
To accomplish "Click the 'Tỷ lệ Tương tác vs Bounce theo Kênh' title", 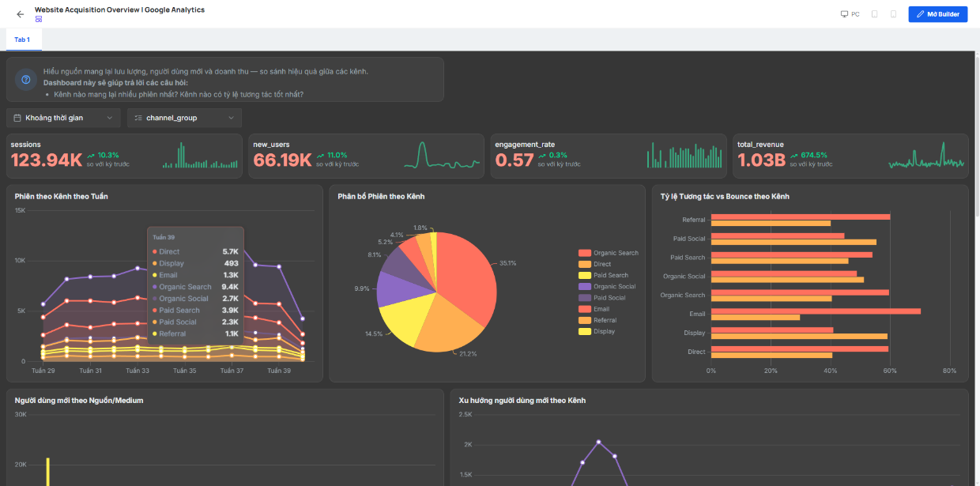I will point(725,196).
